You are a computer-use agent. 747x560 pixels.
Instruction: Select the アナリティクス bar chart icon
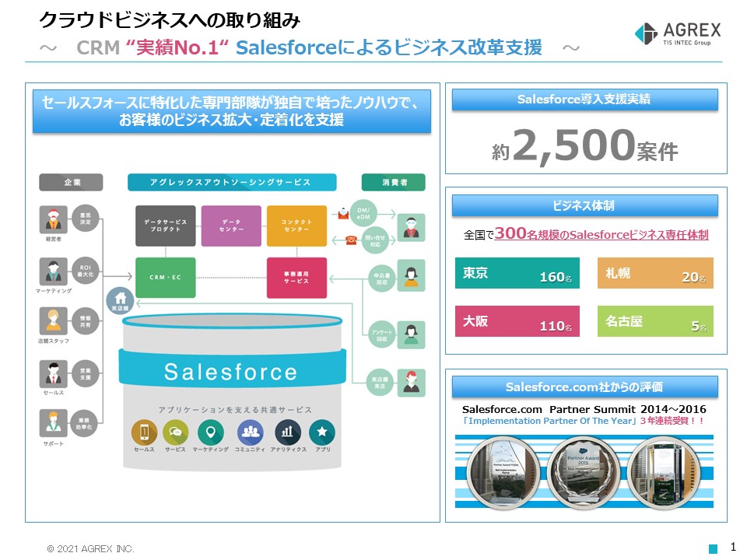pyautogui.click(x=288, y=432)
